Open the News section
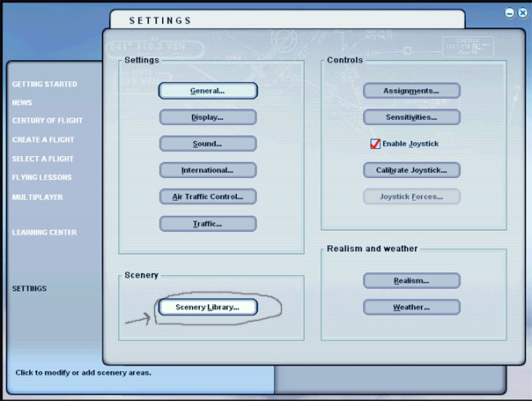 (x=22, y=102)
